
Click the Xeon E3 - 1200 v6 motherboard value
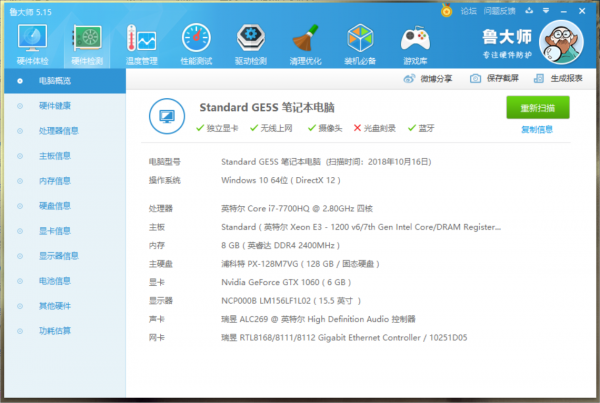pos(361,227)
